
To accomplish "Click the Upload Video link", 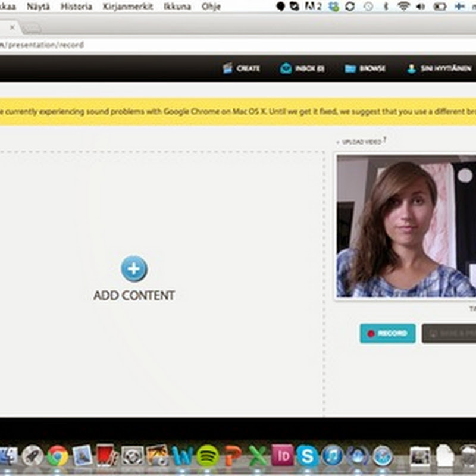I will (x=361, y=142).
